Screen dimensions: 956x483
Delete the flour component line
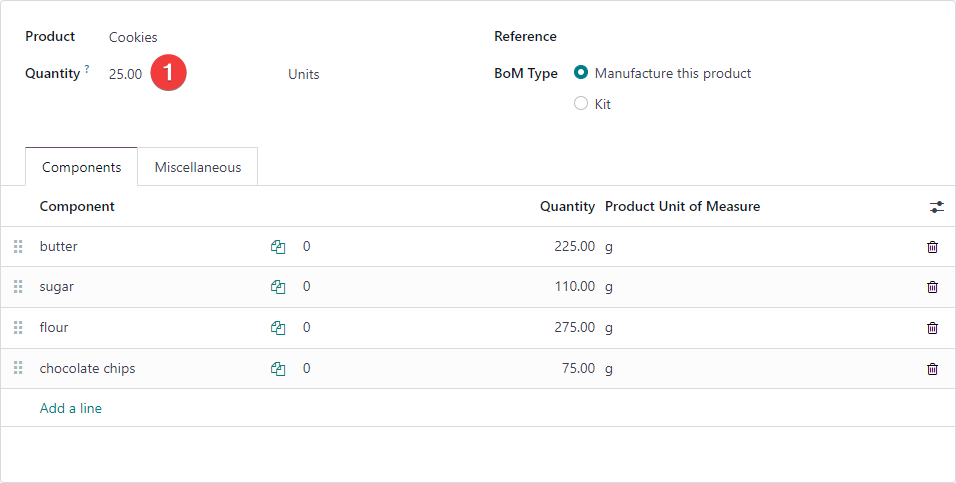[932, 328]
